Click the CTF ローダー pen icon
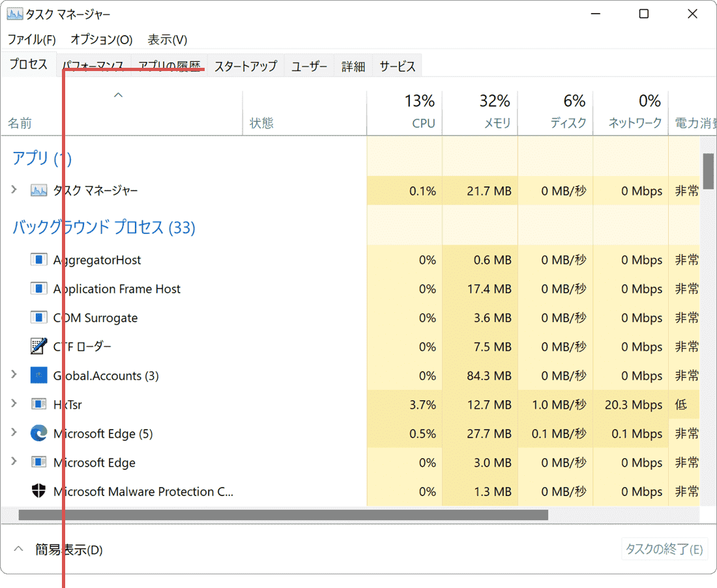Image resolution: width=717 pixels, height=588 pixels. click(39, 346)
